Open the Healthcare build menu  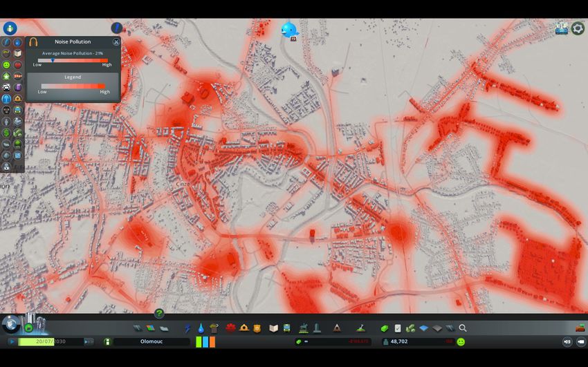coord(230,328)
